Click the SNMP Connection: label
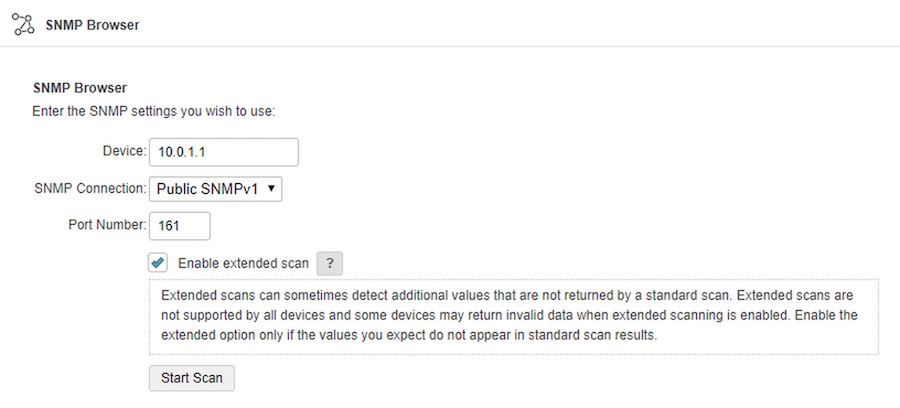Viewport: 900px width, 408px height. point(90,188)
